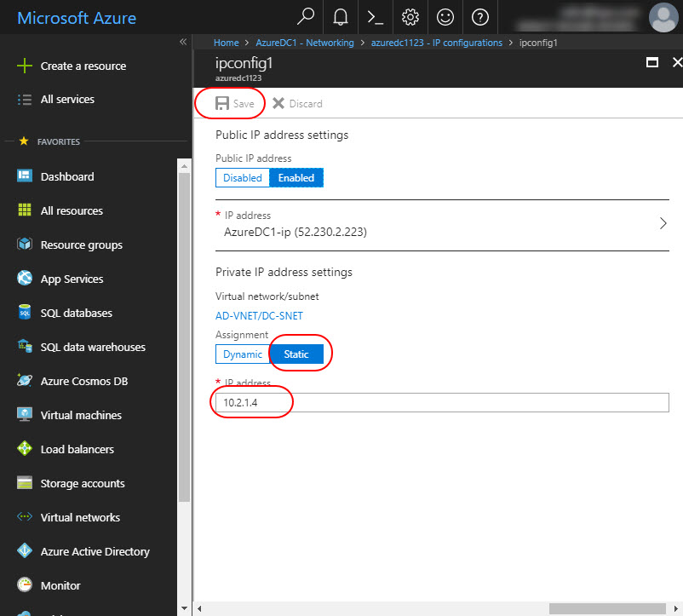Image resolution: width=683 pixels, height=616 pixels.
Task: Select AzureDC1-ip (52.230.2.223) text
Action: point(296,232)
